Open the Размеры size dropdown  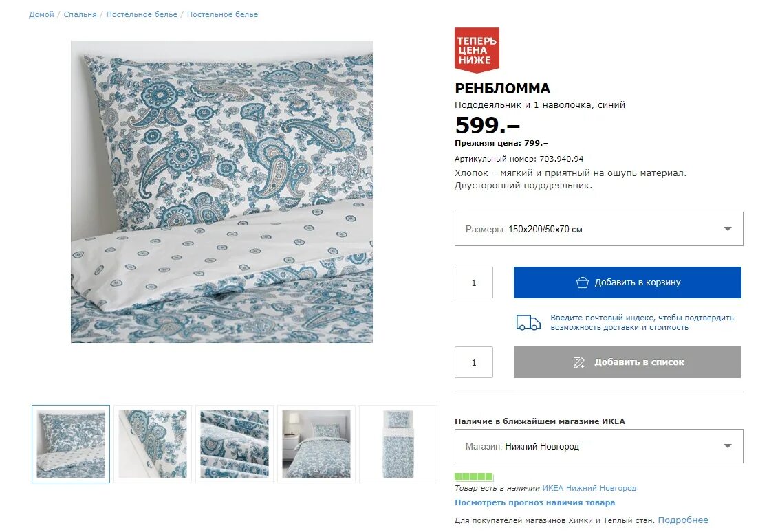(x=598, y=229)
